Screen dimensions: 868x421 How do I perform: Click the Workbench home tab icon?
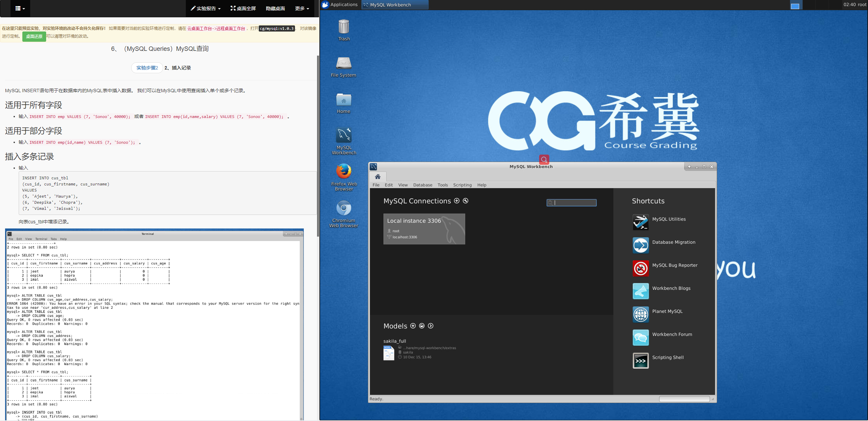click(378, 177)
